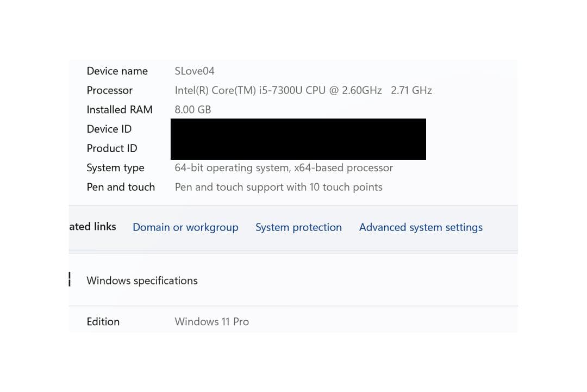Click the 8.00 GB RAM value
The image size is (587, 392).
(192, 109)
